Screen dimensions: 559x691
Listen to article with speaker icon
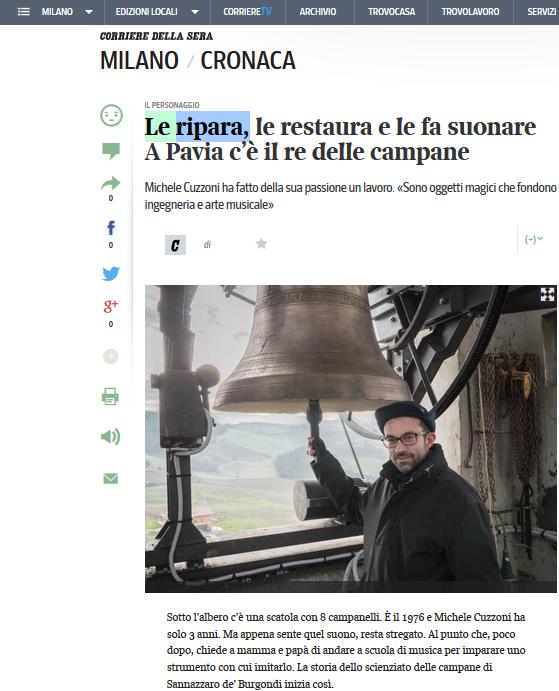(x=110, y=436)
